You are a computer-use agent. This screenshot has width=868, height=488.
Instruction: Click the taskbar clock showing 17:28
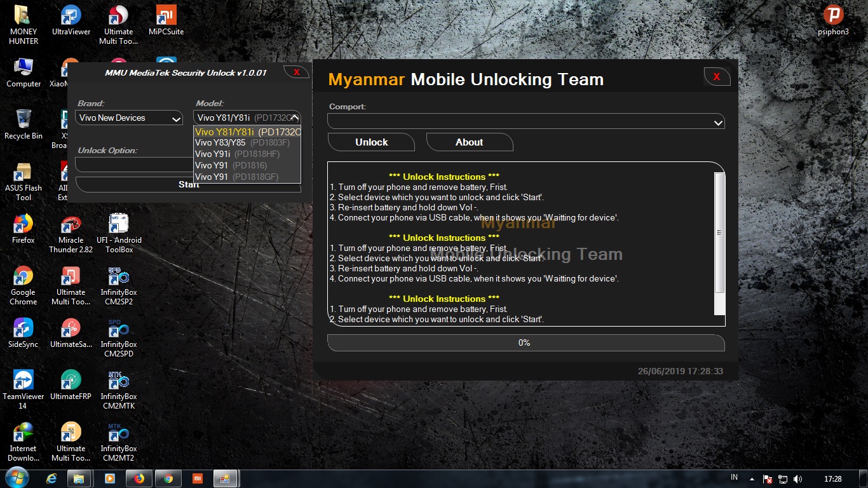(832, 478)
